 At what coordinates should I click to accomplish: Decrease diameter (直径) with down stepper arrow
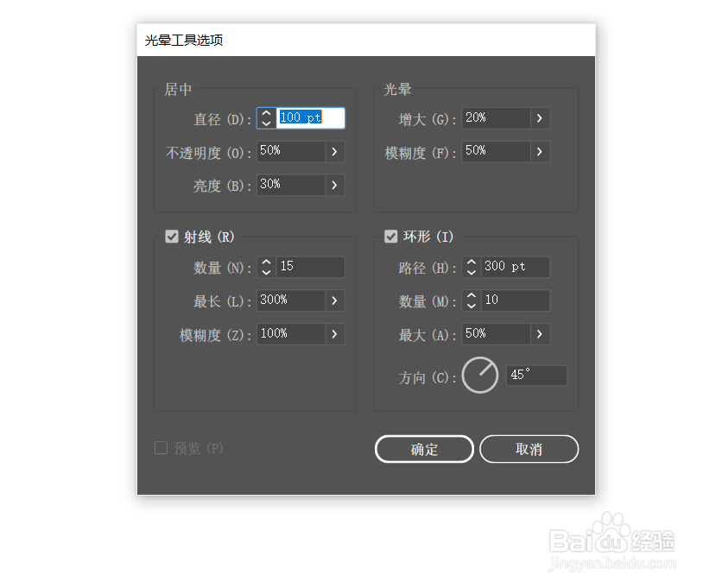[x=267, y=123]
